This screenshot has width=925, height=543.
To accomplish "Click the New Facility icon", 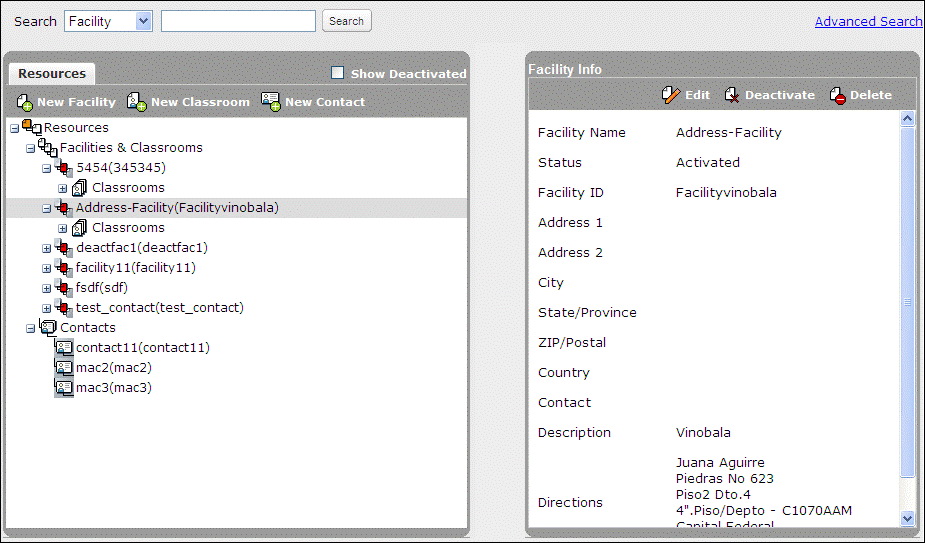I will 25,102.
